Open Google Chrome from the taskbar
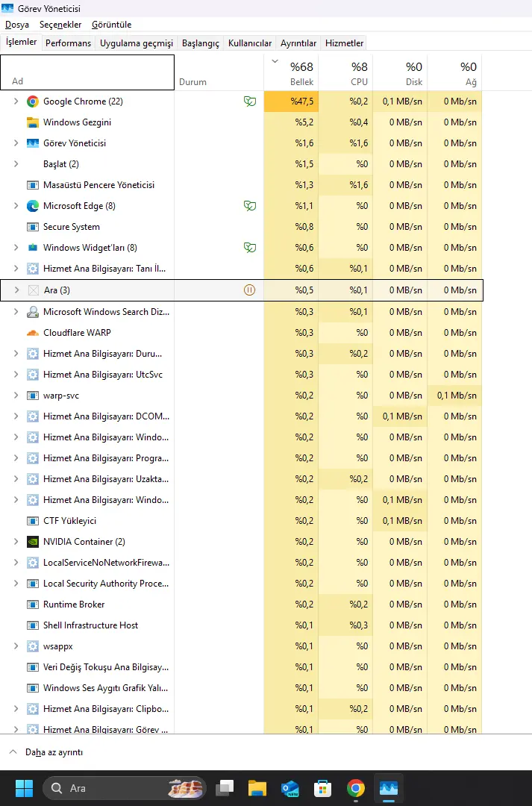532x806 pixels. tap(356, 788)
